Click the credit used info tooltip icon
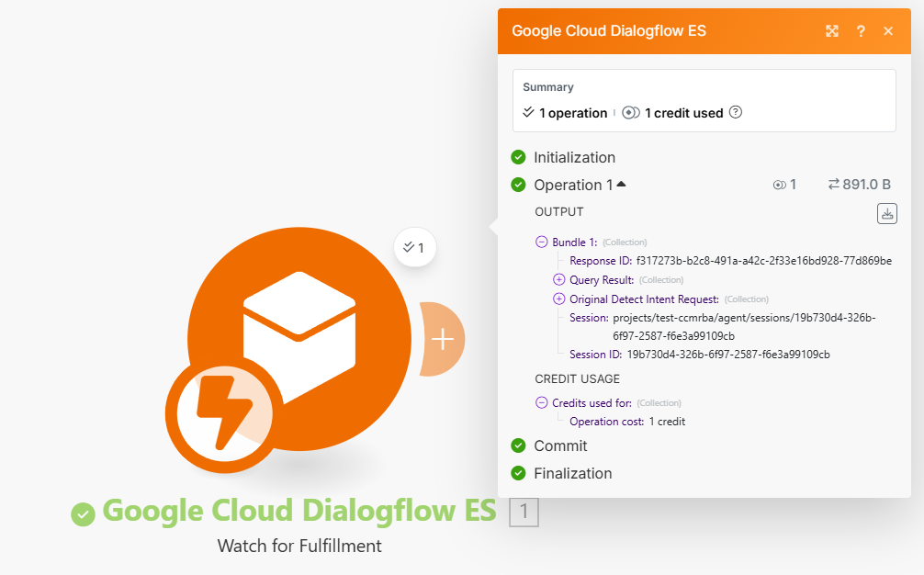This screenshot has width=924, height=575. coord(735,113)
